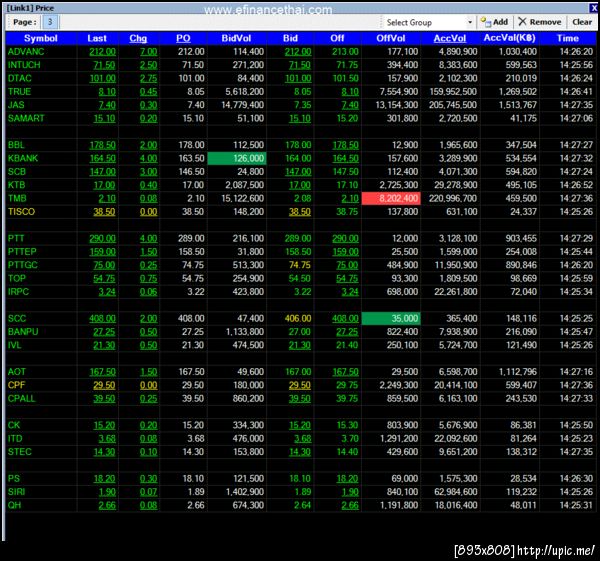Open the Select Group dropdown
Viewport: 600px width, 561px height.
pos(470,23)
